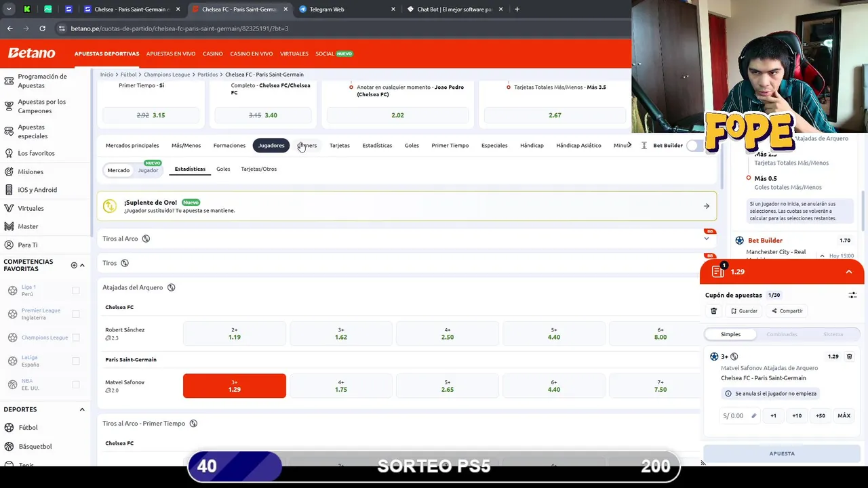Viewport: 868px width, 488px height.
Task: Click info icon beside Tiros al Arco - Primer Tiempo
Action: coord(193,424)
